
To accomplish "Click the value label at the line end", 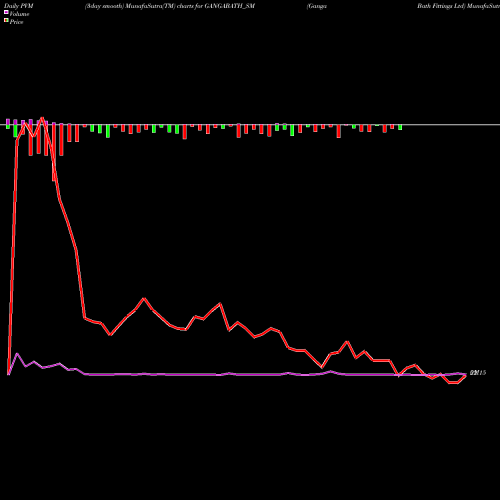I will (478, 373).
